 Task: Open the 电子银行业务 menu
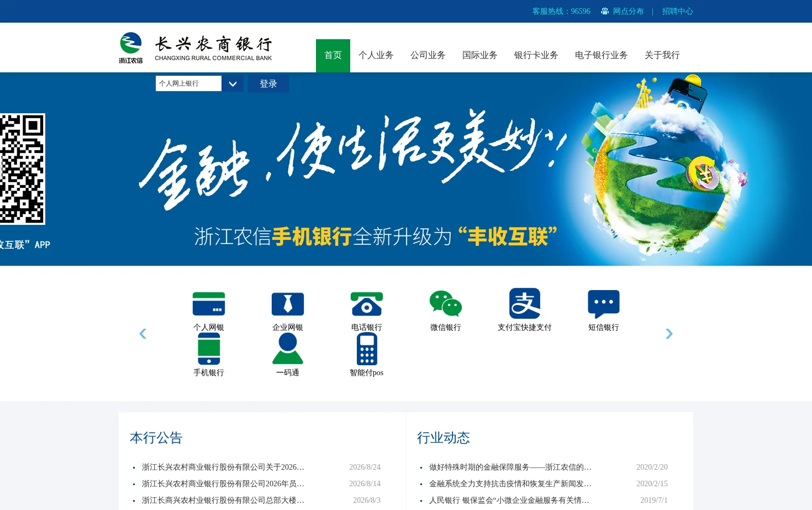(x=602, y=55)
